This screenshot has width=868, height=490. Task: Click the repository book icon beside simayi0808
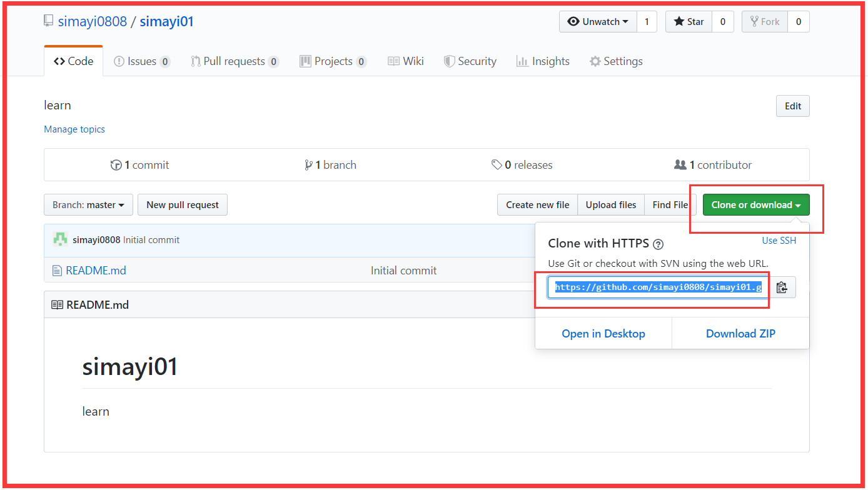click(49, 21)
